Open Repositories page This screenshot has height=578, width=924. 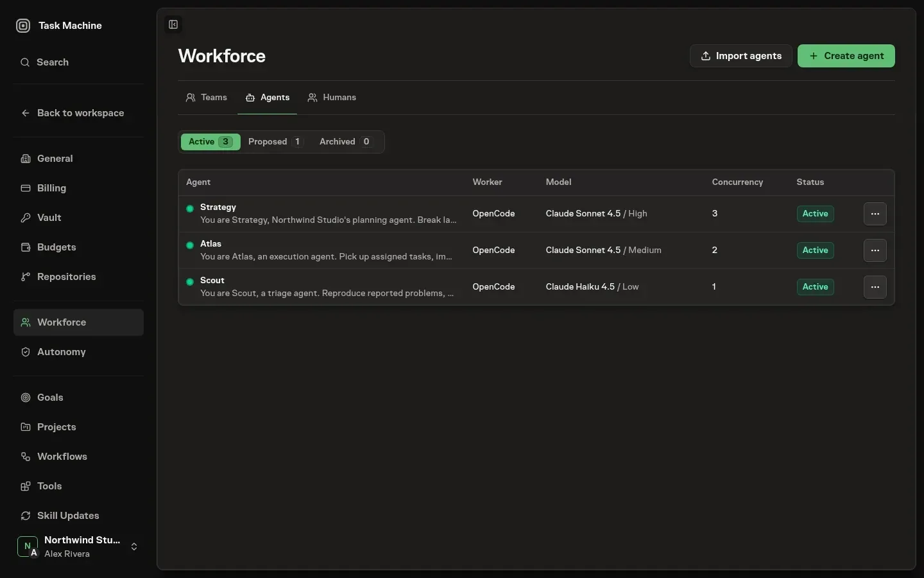(78, 277)
